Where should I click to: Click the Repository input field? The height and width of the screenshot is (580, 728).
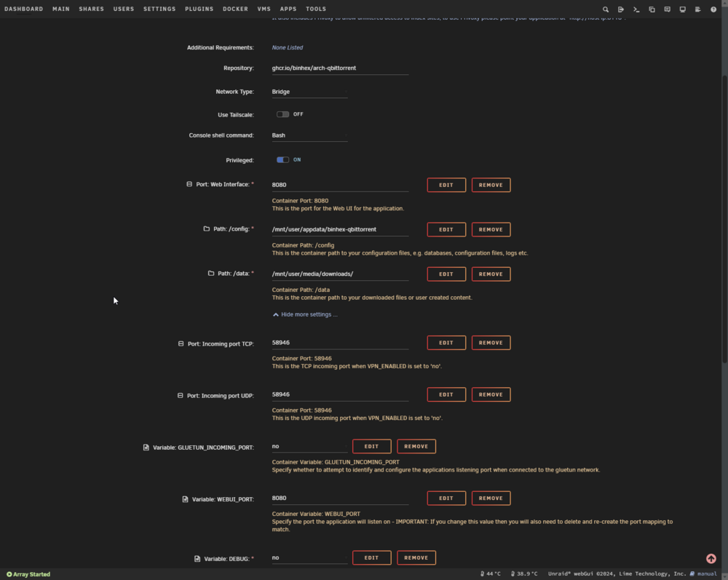tap(340, 68)
